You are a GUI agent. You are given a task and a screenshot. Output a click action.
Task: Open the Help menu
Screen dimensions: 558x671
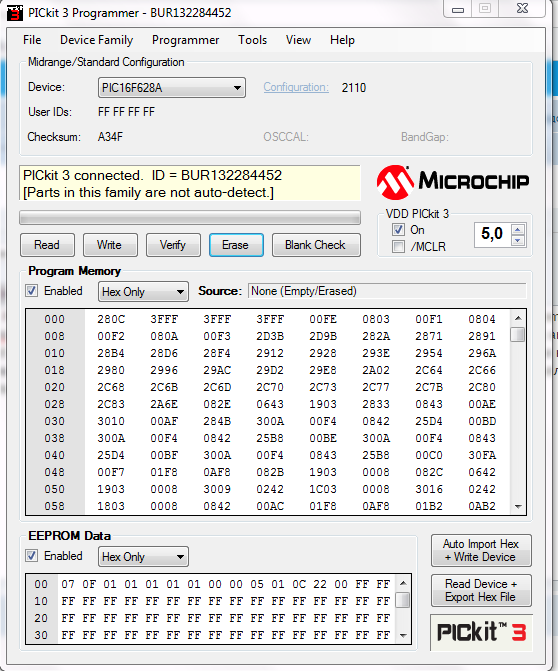tap(342, 40)
